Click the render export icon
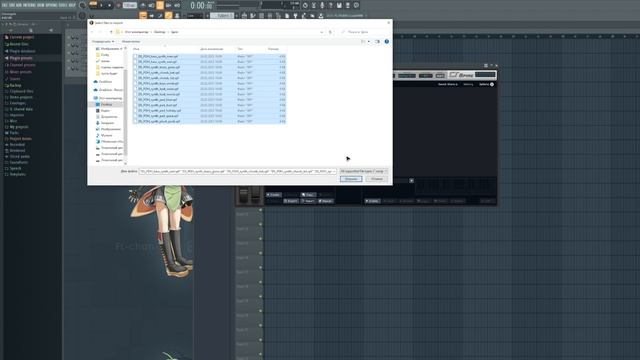This screenshot has width=640, height=360. (348, 5)
